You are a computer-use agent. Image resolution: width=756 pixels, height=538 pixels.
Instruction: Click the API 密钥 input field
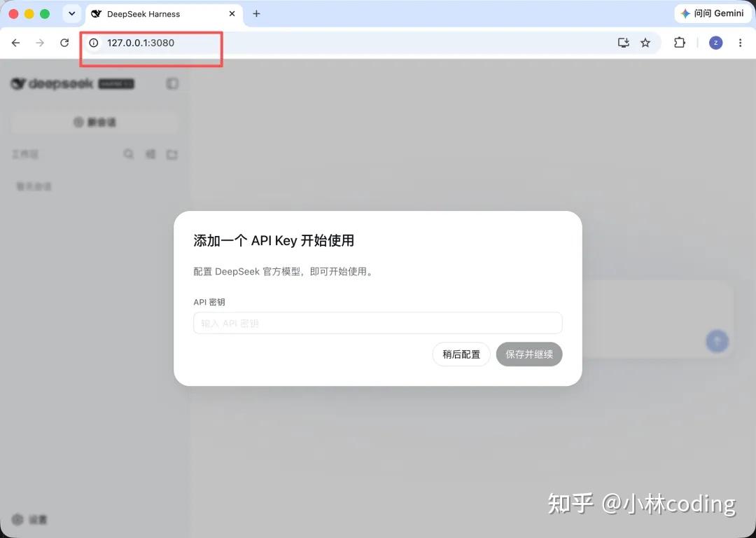coord(377,323)
